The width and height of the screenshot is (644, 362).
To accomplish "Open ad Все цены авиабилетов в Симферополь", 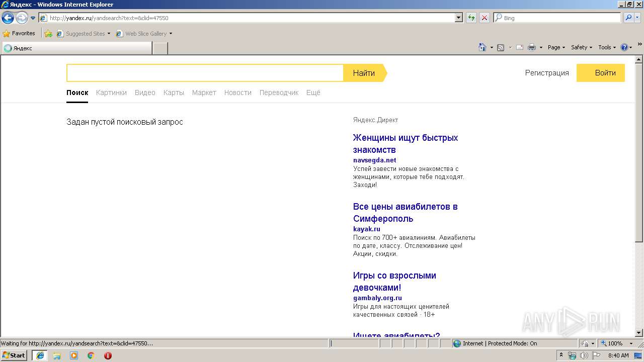I will click(406, 213).
